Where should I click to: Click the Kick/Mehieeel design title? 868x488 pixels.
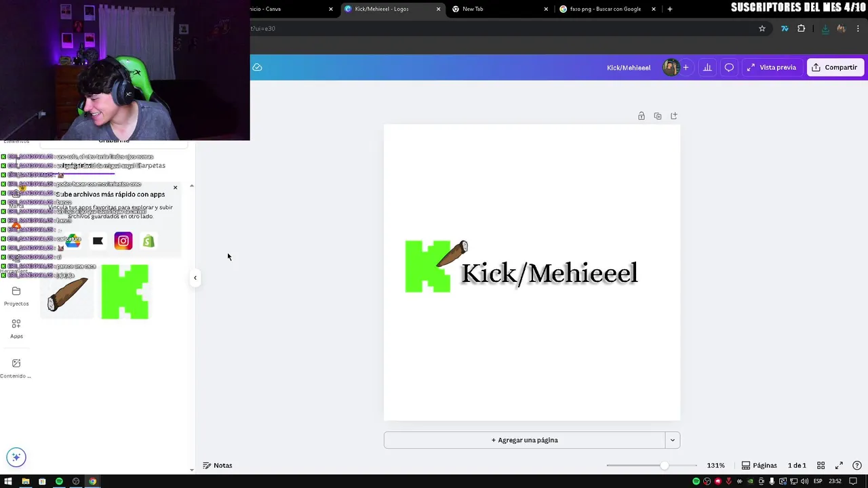(x=629, y=67)
